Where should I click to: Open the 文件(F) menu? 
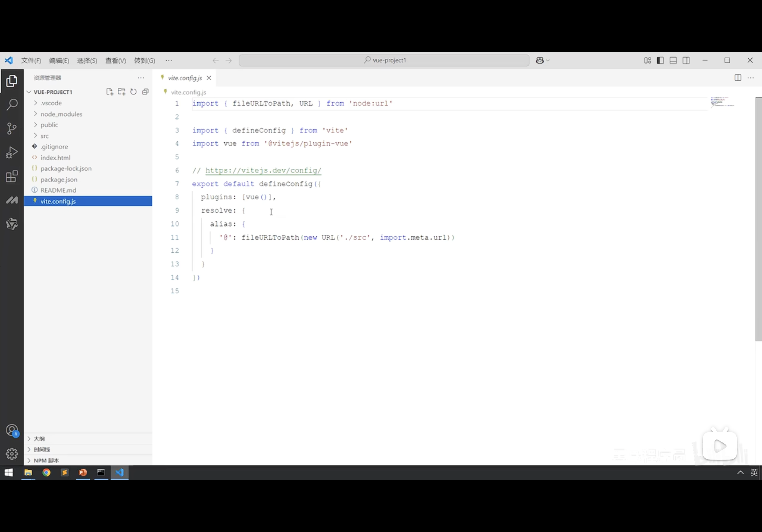click(x=31, y=61)
